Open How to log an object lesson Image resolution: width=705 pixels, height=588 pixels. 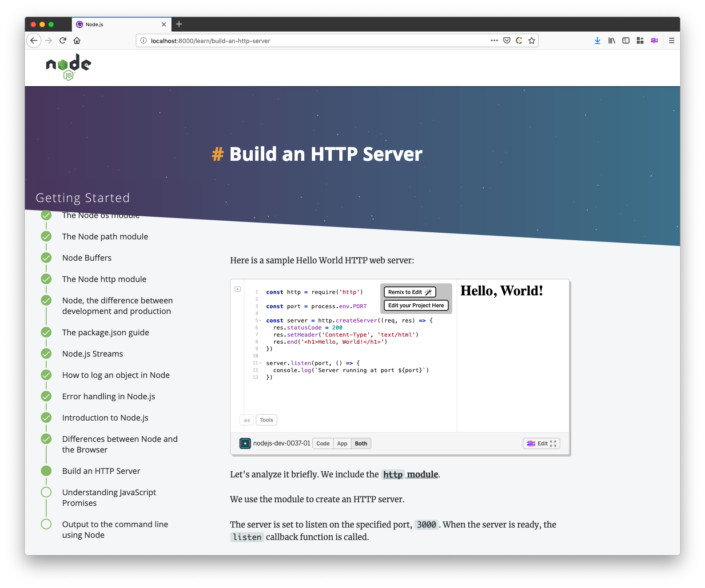[x=116, y=375]
